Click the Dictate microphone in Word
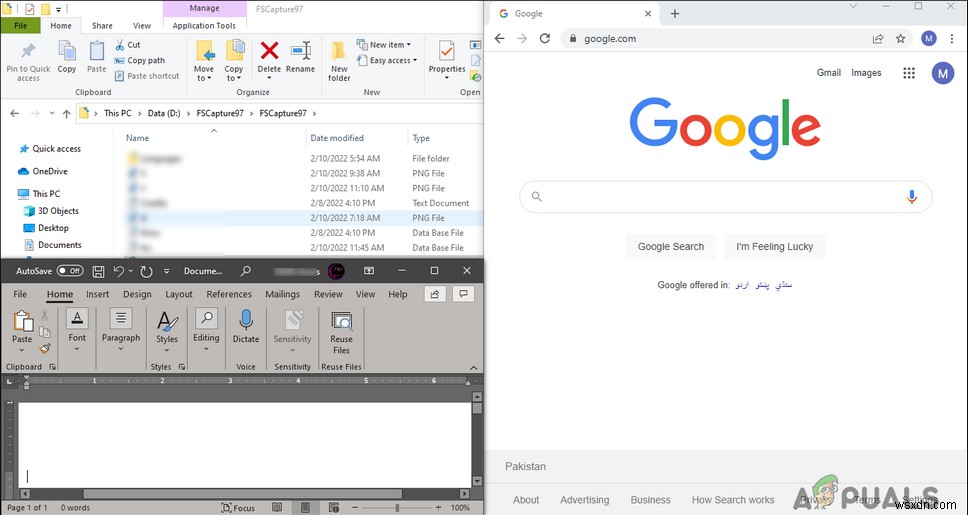968x515 pixels. coord(246,327)
